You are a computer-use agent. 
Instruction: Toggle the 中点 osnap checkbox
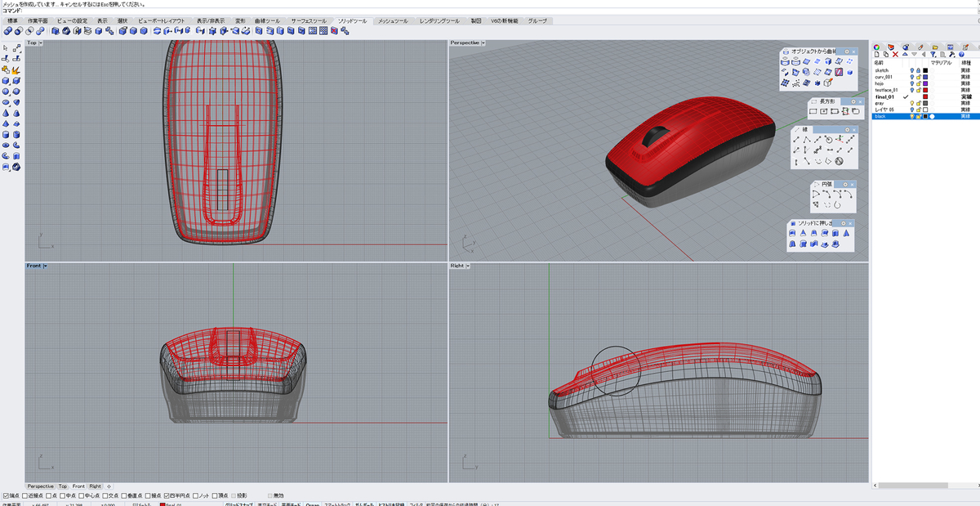[62, 495]
